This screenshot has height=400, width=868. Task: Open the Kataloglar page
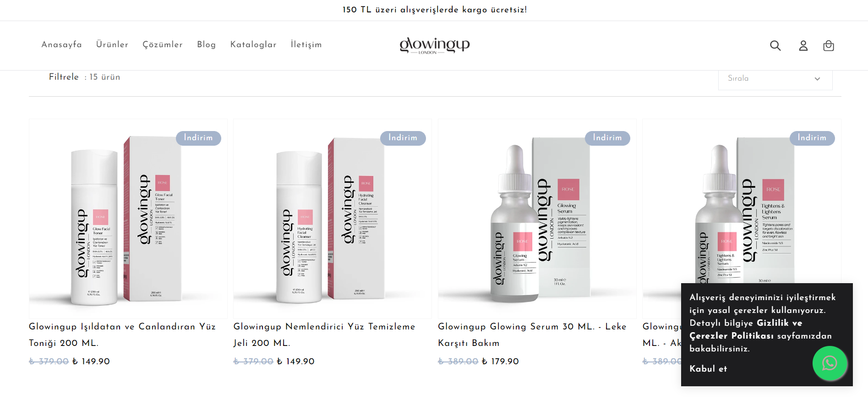[253, 44]
